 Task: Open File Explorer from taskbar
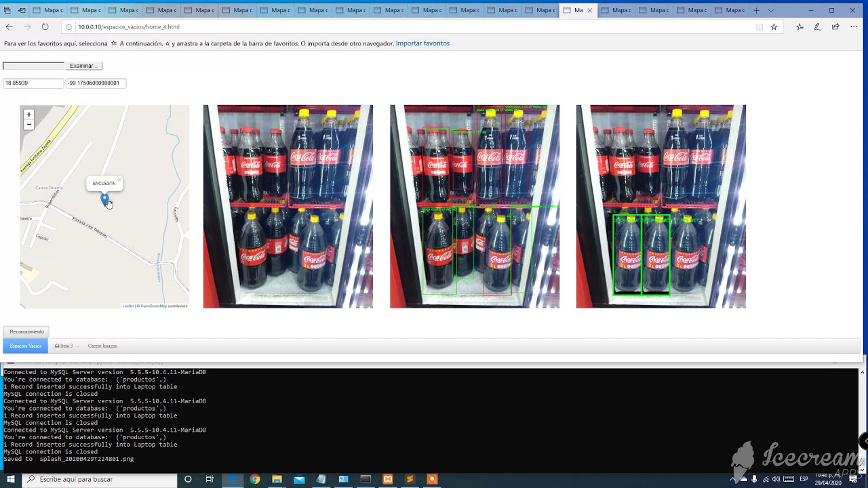(277, 479)
